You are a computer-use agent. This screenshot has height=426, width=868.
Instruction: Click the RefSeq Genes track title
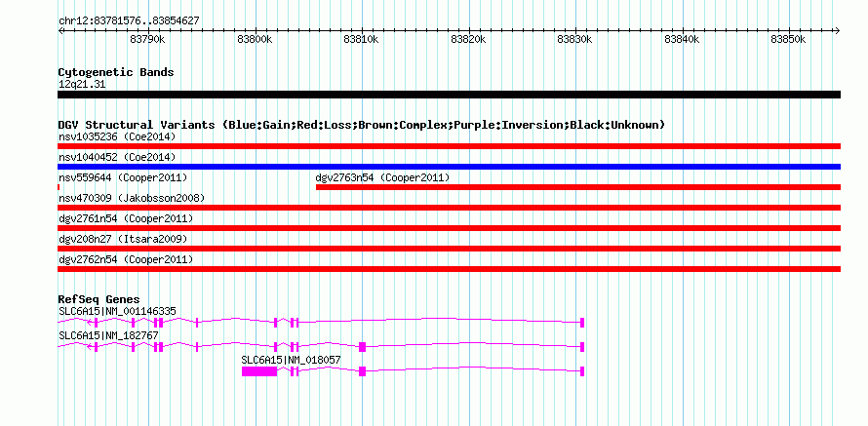pyautogui.click(x=99, y=300)
